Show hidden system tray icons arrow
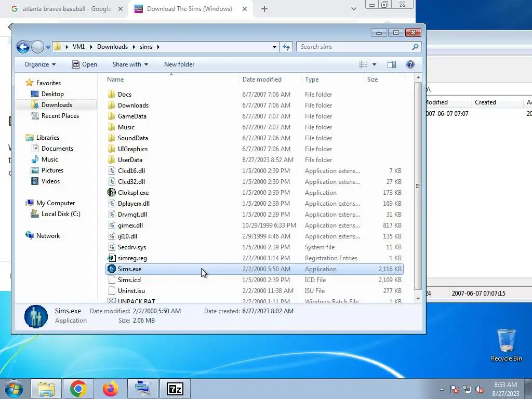This screenshot has width=532, height=399. click(x=442, y=389)
